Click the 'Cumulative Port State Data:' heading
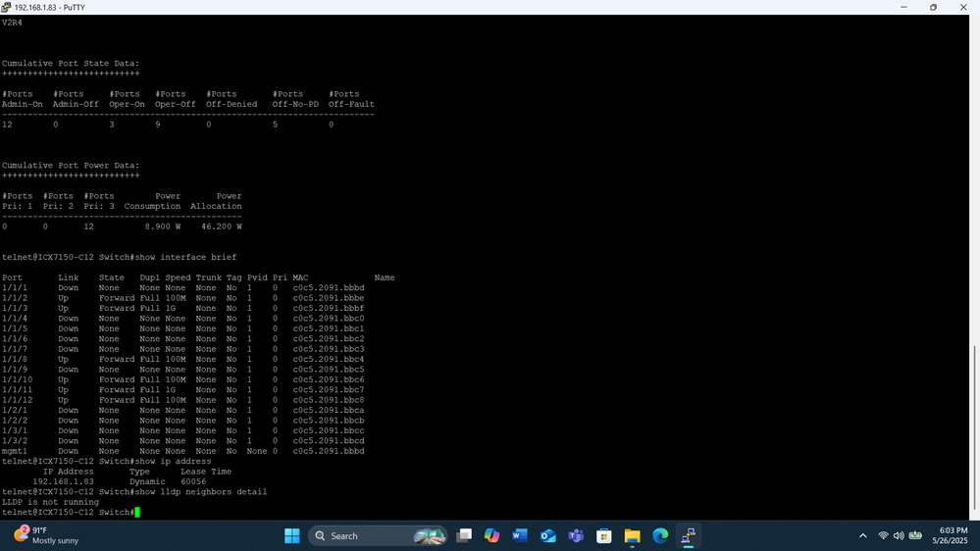This screenshot has height=551, width=980. coord(71,63)
